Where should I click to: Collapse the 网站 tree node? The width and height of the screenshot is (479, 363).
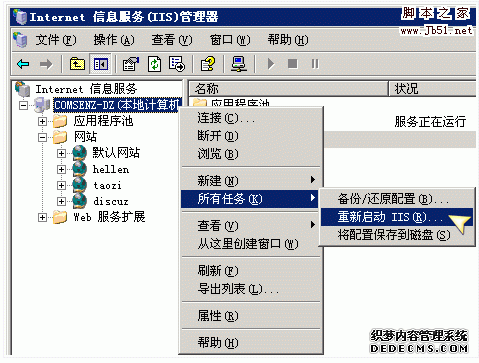42,137
